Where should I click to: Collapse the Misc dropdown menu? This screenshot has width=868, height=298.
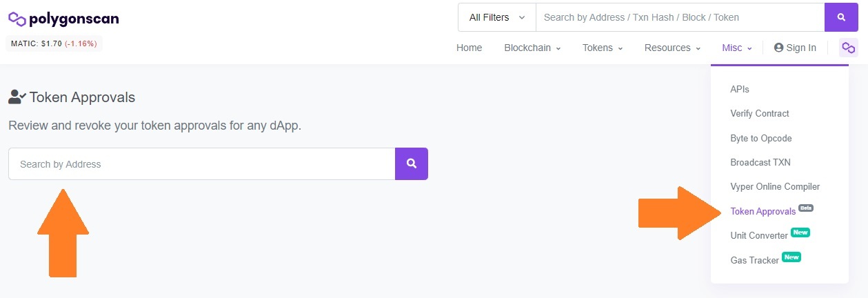(x=736, y=48)
